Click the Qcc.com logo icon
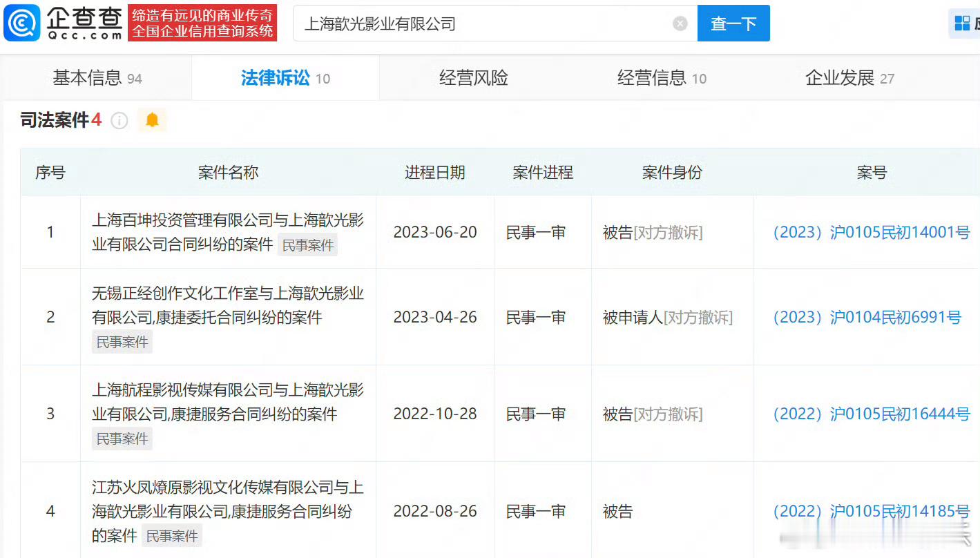 coord(22,23)
